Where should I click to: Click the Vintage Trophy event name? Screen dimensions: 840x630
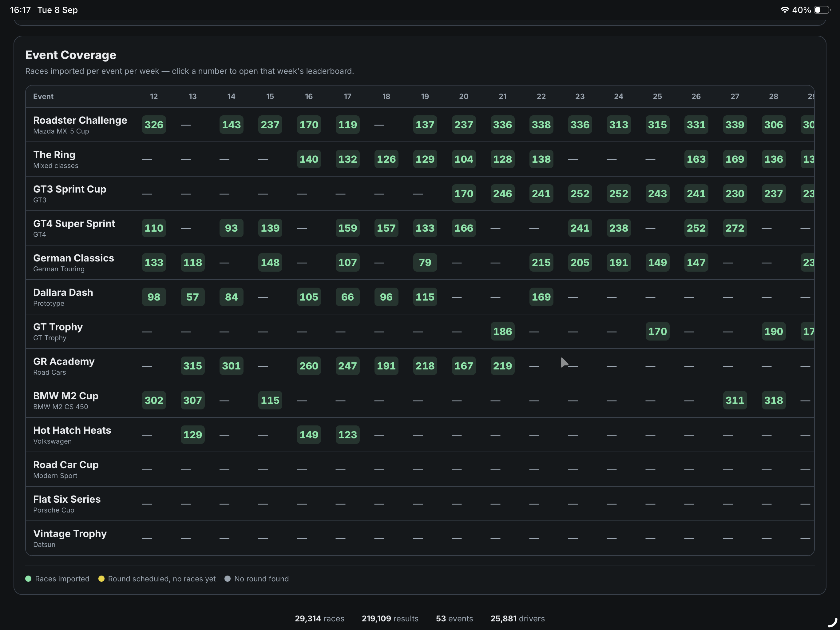click(x=70, y=533)
